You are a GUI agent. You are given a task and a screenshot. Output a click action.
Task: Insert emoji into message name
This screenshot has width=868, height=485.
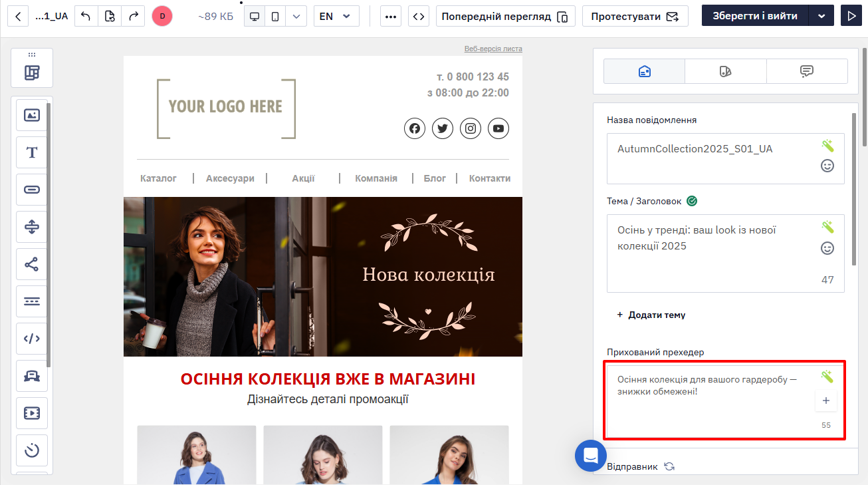tap(827, 166)
